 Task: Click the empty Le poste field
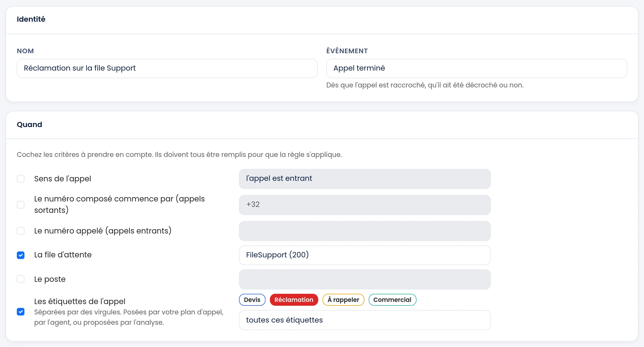click(x=365, y=279)
